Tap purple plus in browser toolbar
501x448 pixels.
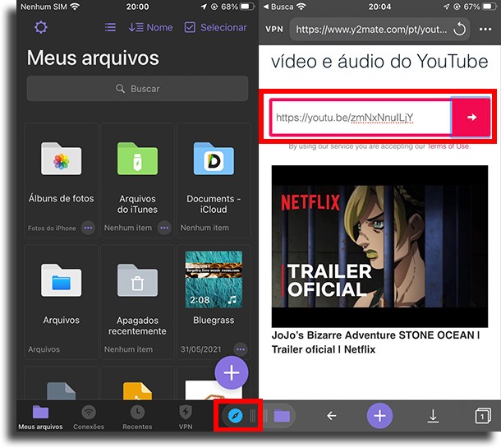coord(379,416)
